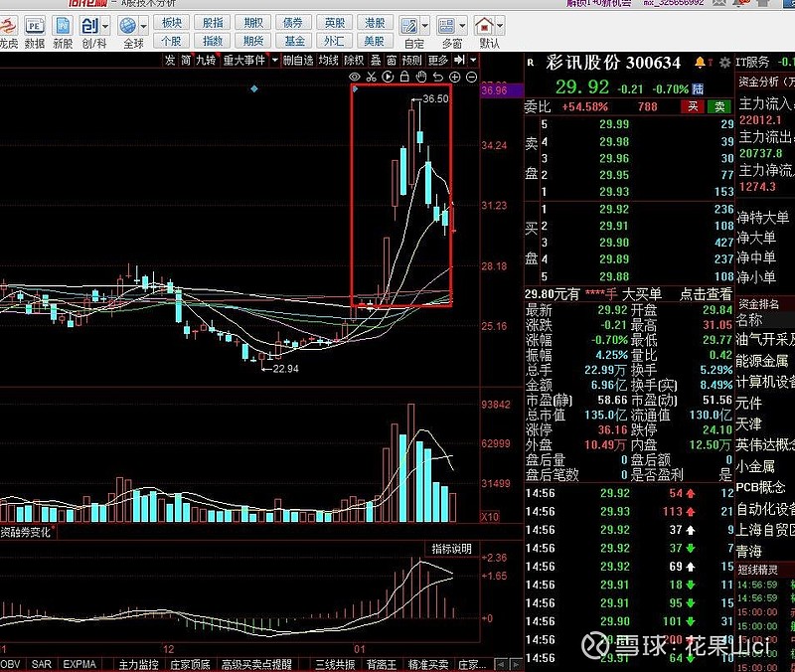Expand the 默认 dropdown arrow

[500, 26]
